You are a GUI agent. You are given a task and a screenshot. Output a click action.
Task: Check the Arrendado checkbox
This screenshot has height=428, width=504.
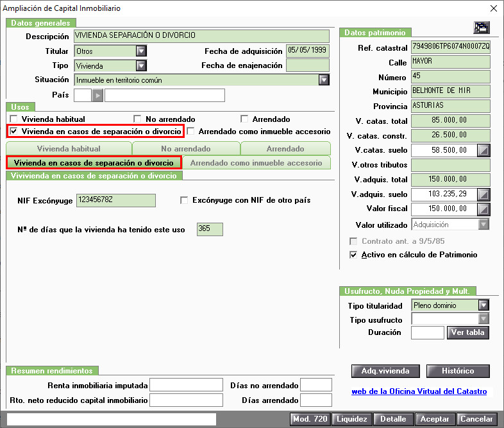point(244,119)
